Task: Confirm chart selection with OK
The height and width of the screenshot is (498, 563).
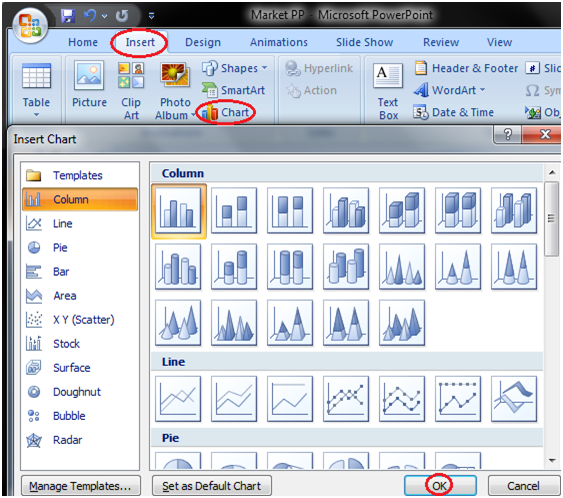Action: pos(440,486)
